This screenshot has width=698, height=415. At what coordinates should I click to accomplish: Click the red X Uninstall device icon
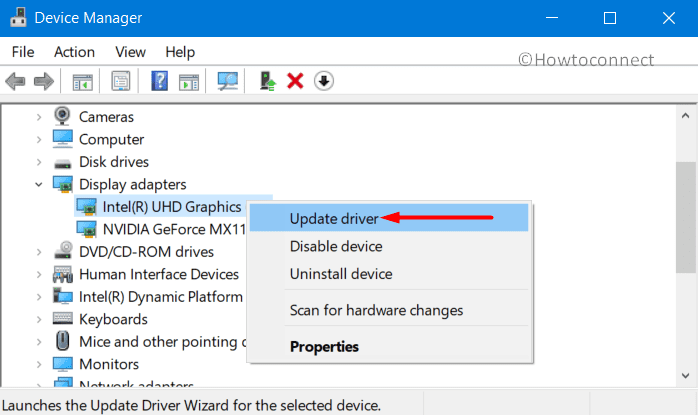pyautogui.click(x=295, y=81)
